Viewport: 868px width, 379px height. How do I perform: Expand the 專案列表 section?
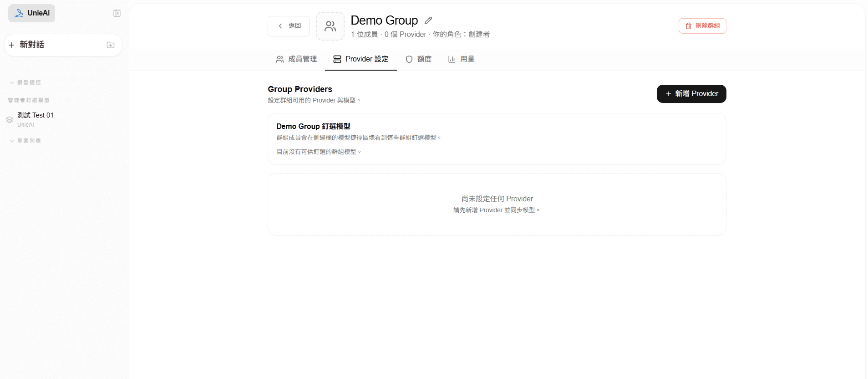[x=25, y=141]
